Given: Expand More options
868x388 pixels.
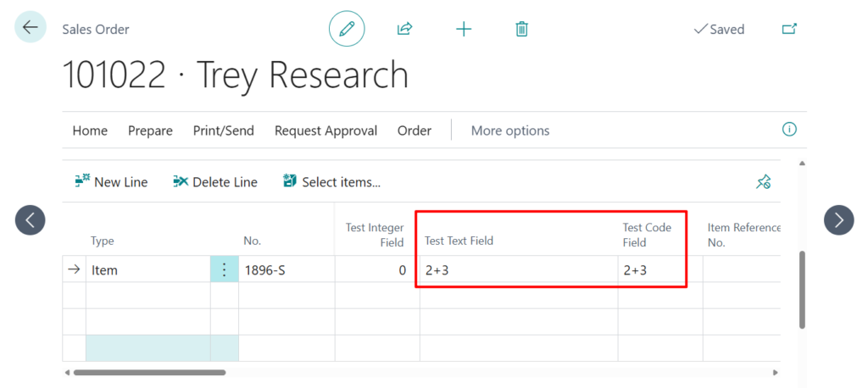Looking at the screenshot, I should (509, 130).
